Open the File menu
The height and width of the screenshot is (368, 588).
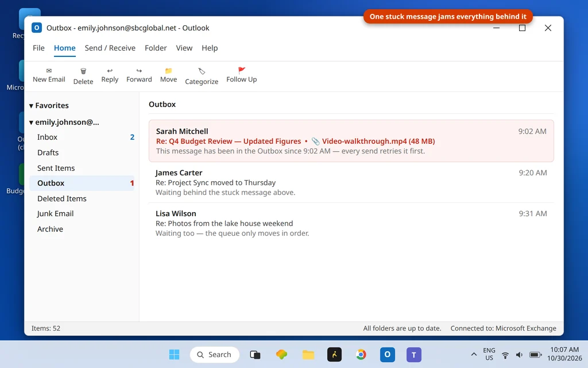pyautogui.click(x=38, y=48)
